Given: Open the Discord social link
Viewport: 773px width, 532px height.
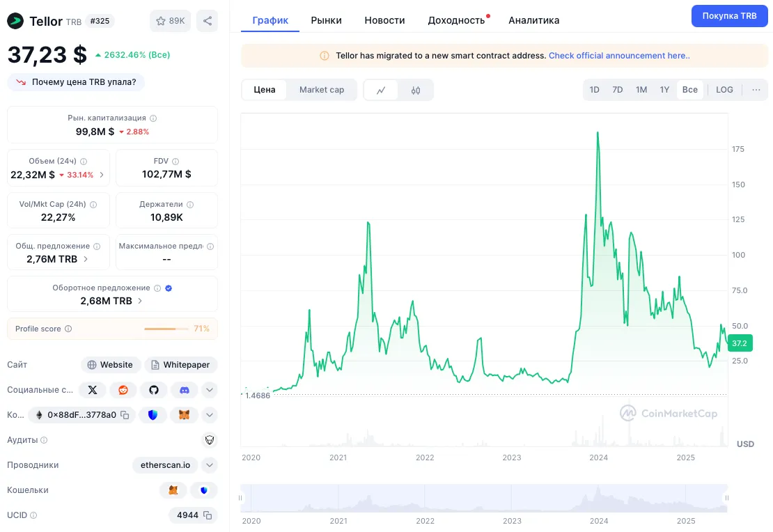Looking at the screenshot, I should [x=185, y=390].
